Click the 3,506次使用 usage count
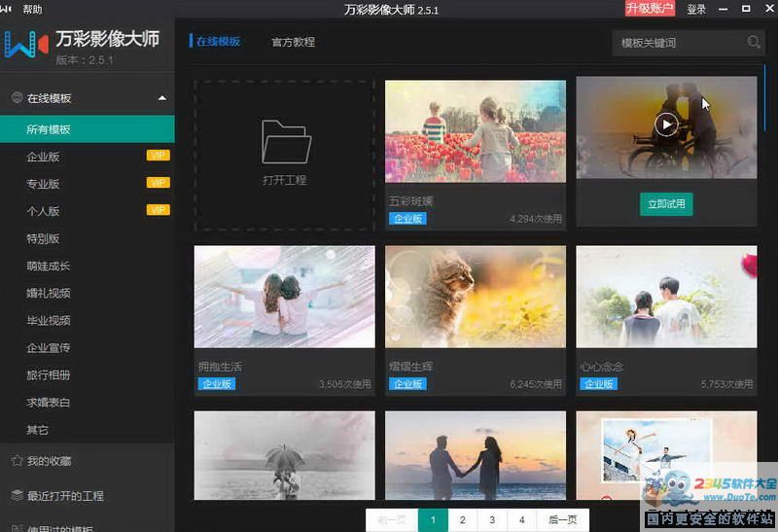778x532 pixels. pos(345,383)
